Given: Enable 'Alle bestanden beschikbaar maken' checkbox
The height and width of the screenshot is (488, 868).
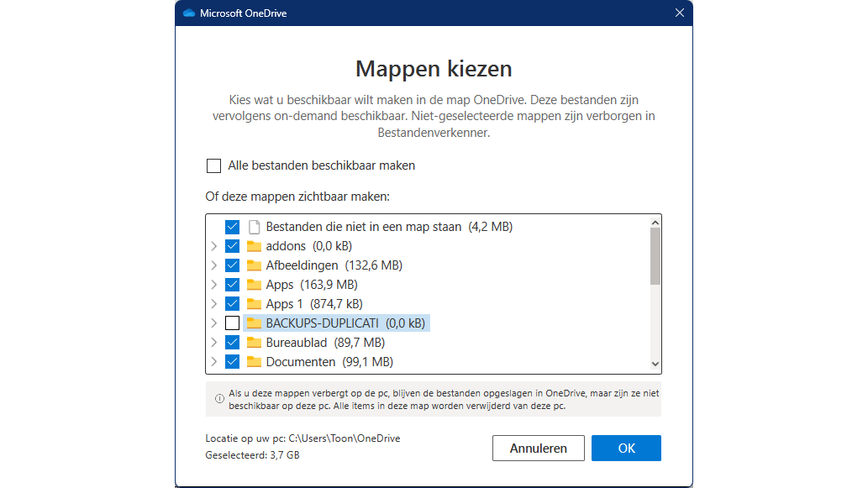Looking at the screenshot, I should pyautogui.click(x=214, y=166).
